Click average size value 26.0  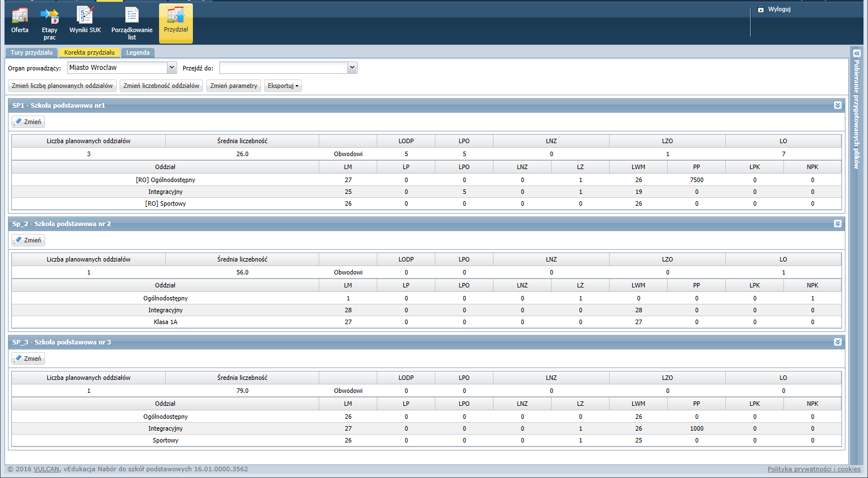[x=243, y=154]
